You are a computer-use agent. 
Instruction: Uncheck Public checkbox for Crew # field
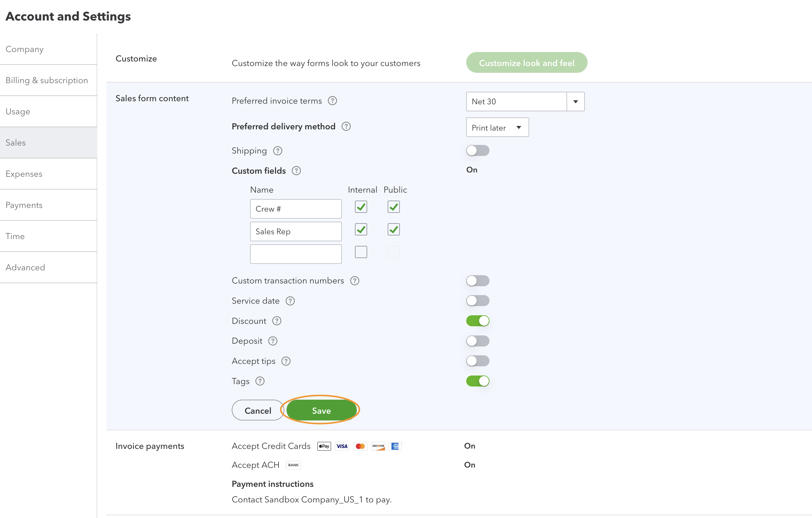coord(393,207)
